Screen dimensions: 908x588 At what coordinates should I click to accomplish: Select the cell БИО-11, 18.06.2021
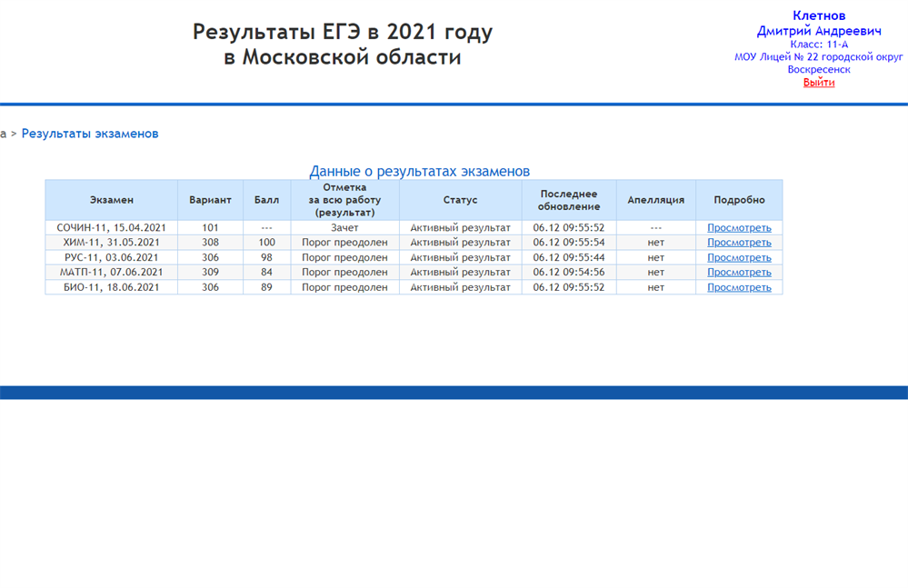click(x=112, y=287)
